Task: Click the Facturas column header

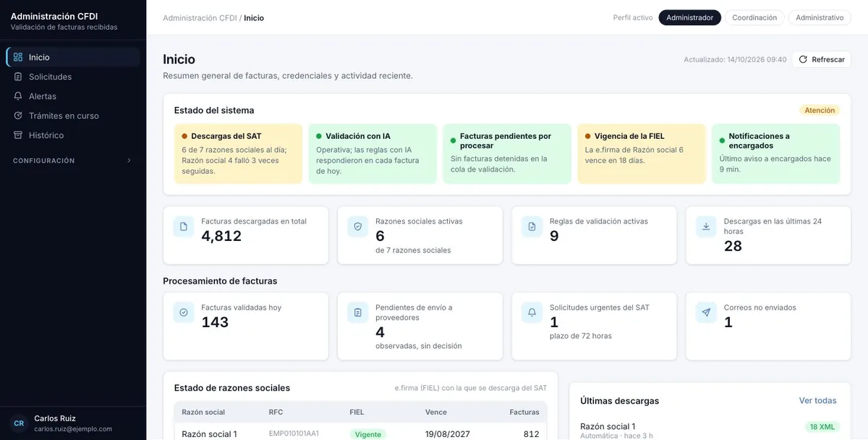Action: click(x=524, y=412)
